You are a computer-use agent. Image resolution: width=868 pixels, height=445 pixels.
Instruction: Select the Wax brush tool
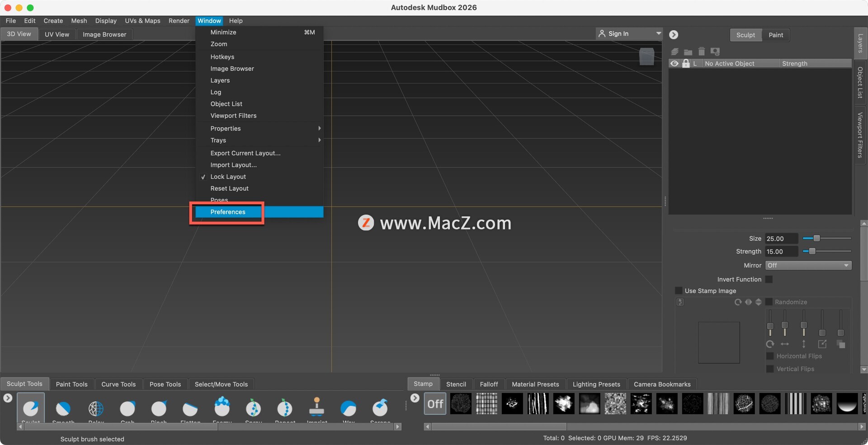point(349,408)
